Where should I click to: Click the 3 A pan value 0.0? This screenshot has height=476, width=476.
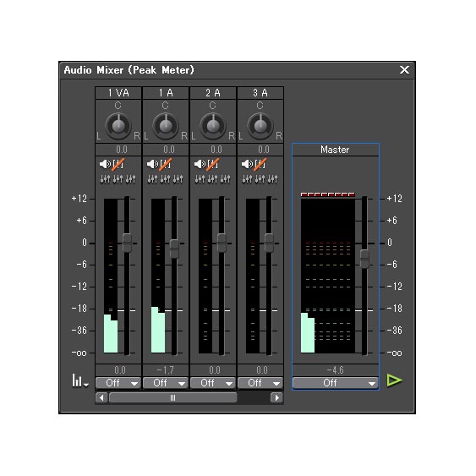pos(264,150)
